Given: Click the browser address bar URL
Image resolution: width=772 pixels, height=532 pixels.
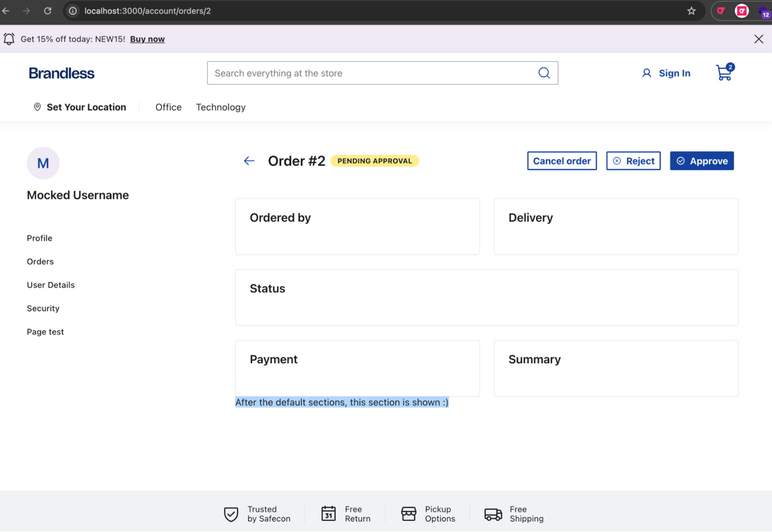Looking at the screenshot, I should 148,11.
